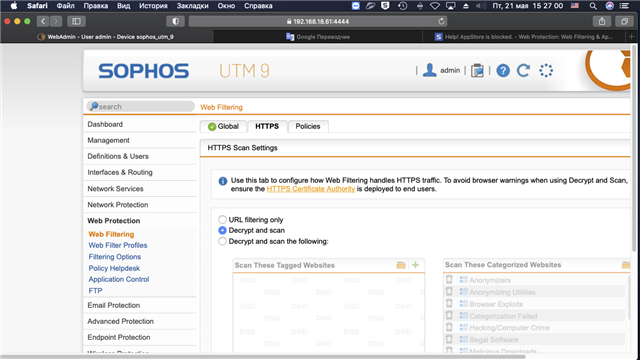Open folder icon in Tagged Websites box
Viewport: 640px width, 360px height.
tap(401, 265)
